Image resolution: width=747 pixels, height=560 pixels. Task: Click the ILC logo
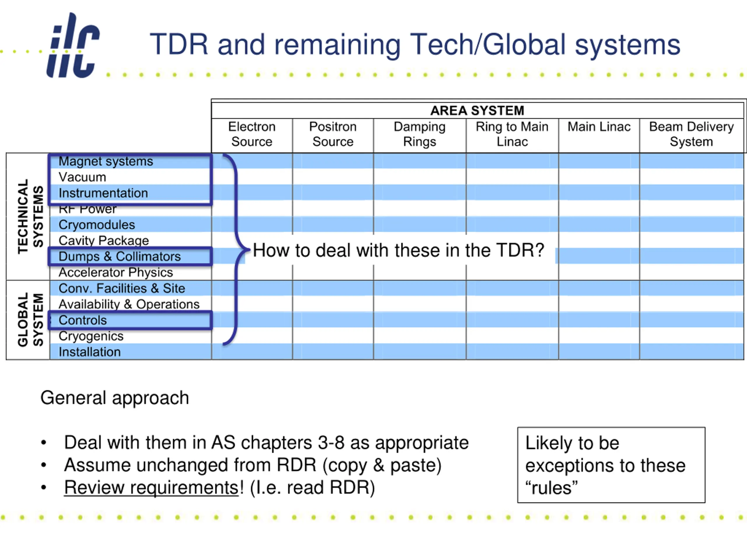click(x=73, y=45)
